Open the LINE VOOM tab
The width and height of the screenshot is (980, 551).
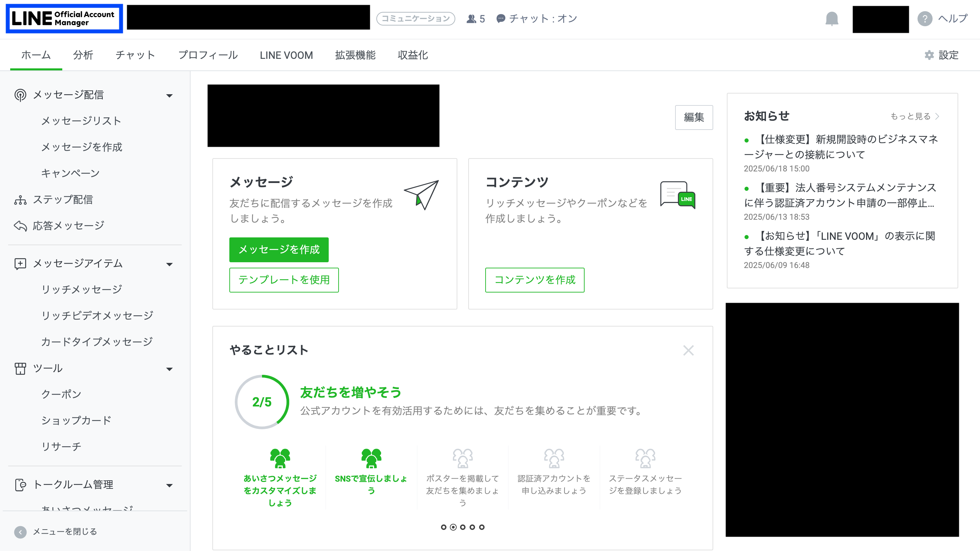[286, 55]
